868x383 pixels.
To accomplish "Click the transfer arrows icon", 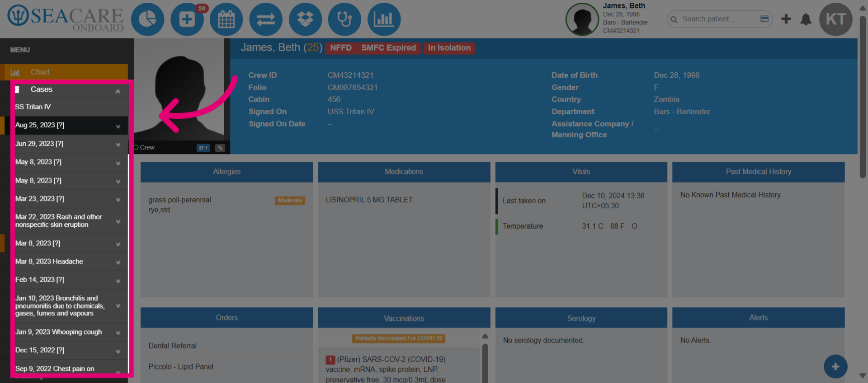I will point(266,19).
